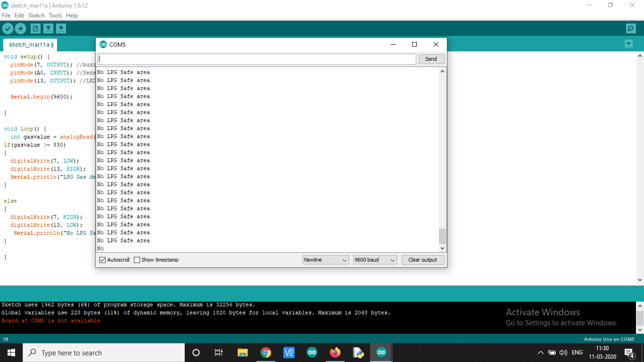This screenshot has height=362, width=644.
Task: Click the 'digitalWrite(7, LOW);' code line
Action: pyautogui.click(x=45, y=161)
